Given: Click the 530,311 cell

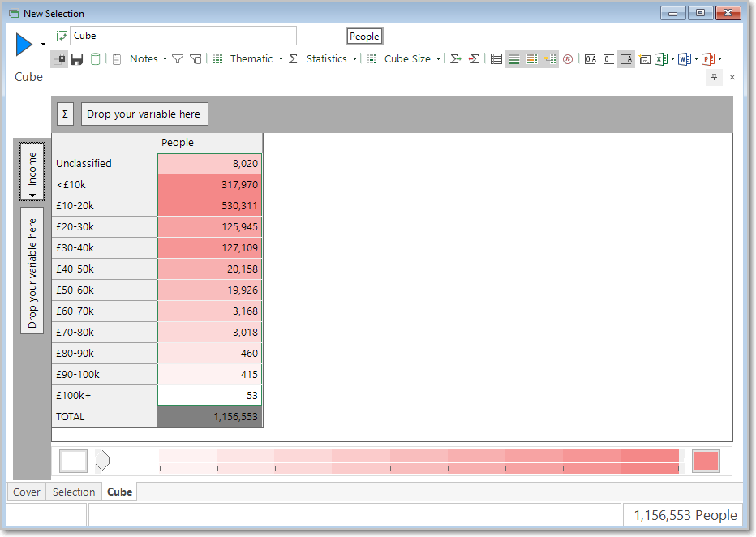Looking at the screenshot, I should (210, 206).
